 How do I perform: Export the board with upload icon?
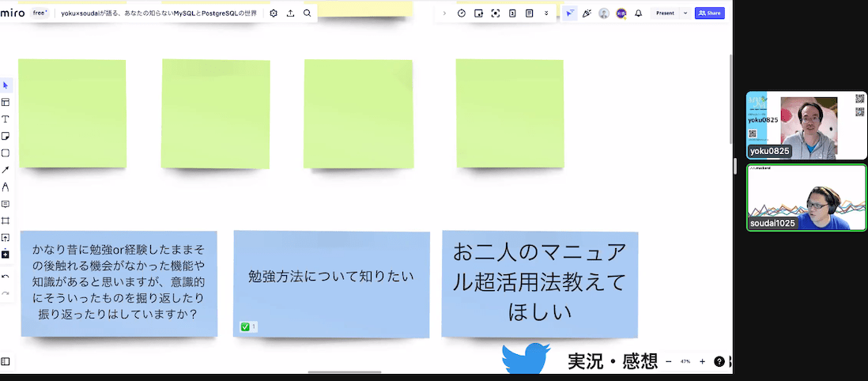290,13
